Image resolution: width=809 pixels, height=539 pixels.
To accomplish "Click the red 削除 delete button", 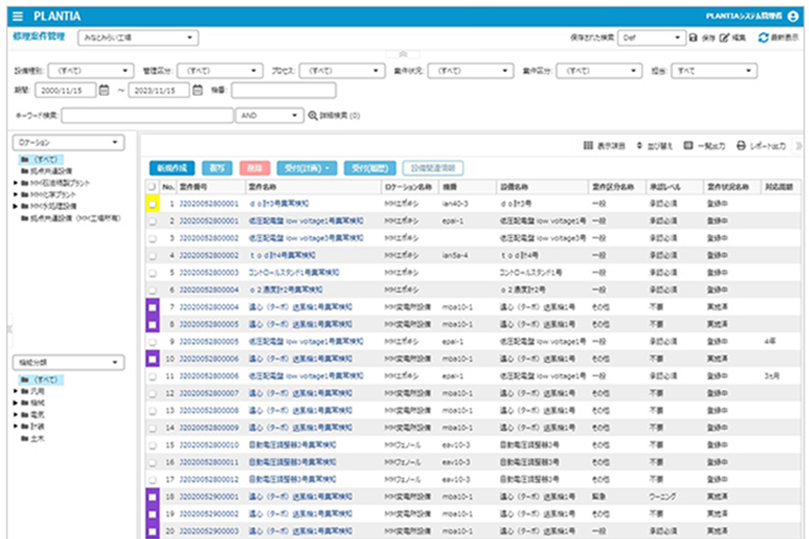I will pyautogui.click(x=255, y=168).
